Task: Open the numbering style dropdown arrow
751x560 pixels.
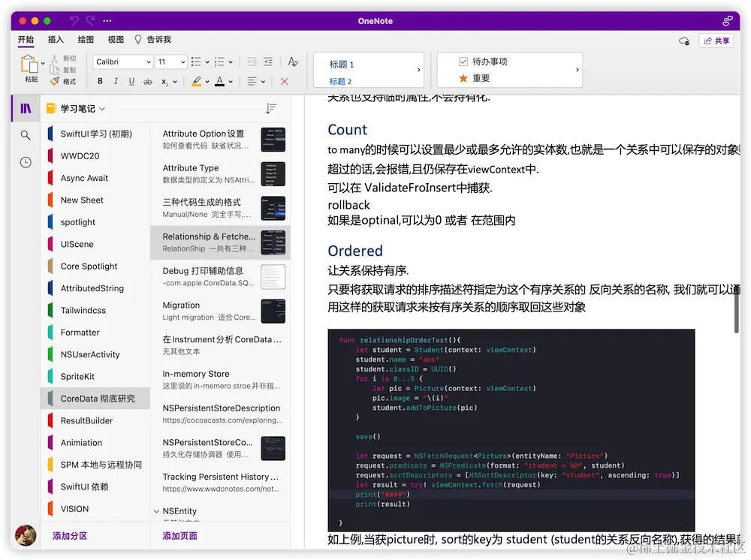Action: pyautogui.click(x=231, y=62)
